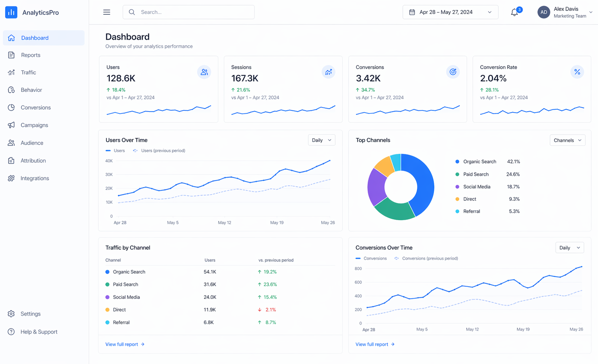Open the Behavior section label
This screenshot has width=598, height=364.
pyautogui.click(x=31, y=90)
